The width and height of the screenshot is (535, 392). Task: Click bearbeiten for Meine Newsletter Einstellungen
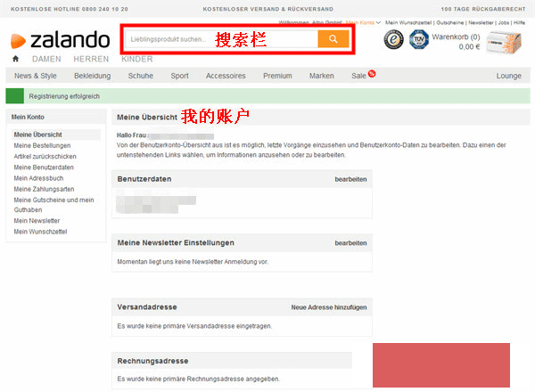(350, 243)
